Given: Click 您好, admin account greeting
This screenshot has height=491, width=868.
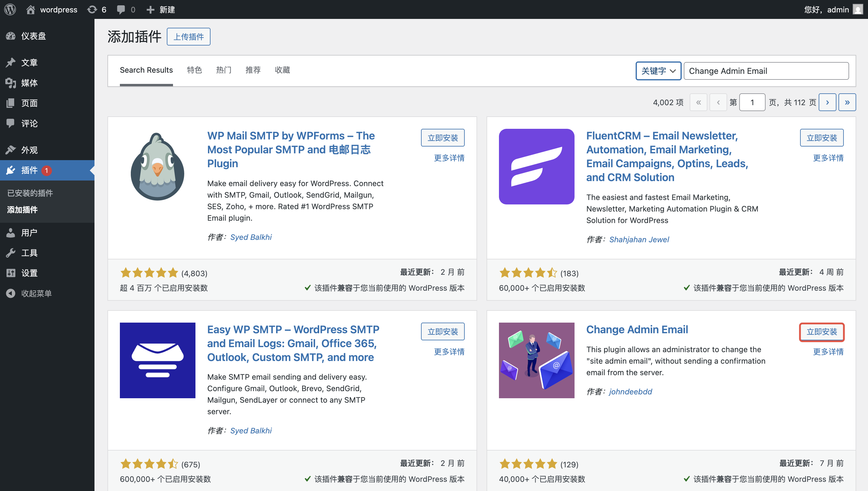Looking at the screenshot, I should point(826,9).
